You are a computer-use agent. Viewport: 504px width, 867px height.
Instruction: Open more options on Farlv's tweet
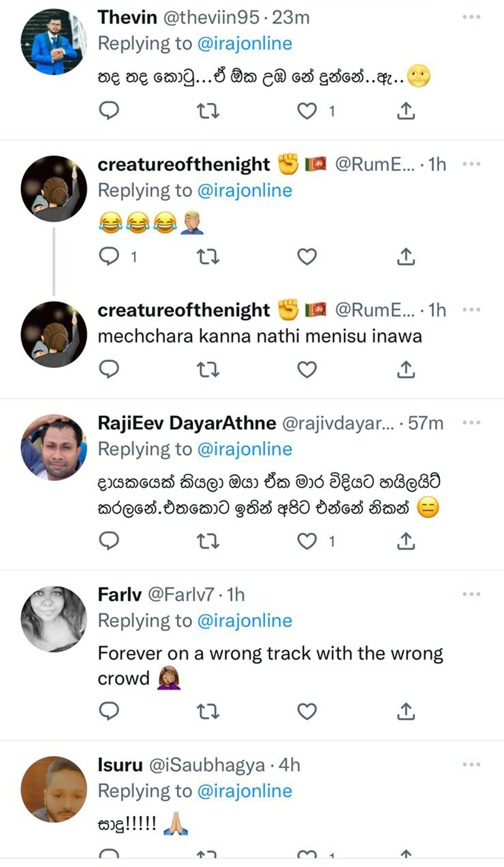(x=471, y=594)
